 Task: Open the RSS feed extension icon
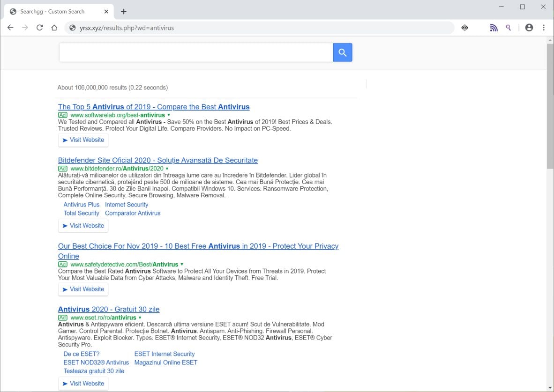[494, 28]
